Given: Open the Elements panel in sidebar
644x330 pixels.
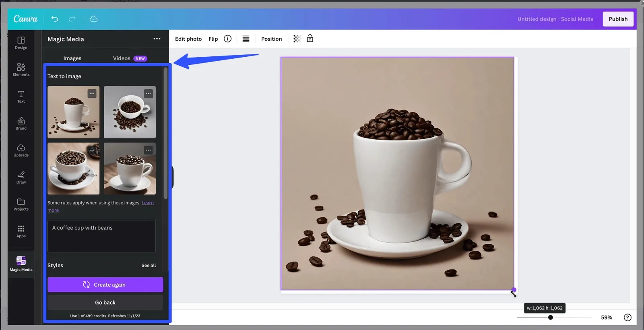Looking at the screenshot, I should pyautogui.click(x=21, y=69).
